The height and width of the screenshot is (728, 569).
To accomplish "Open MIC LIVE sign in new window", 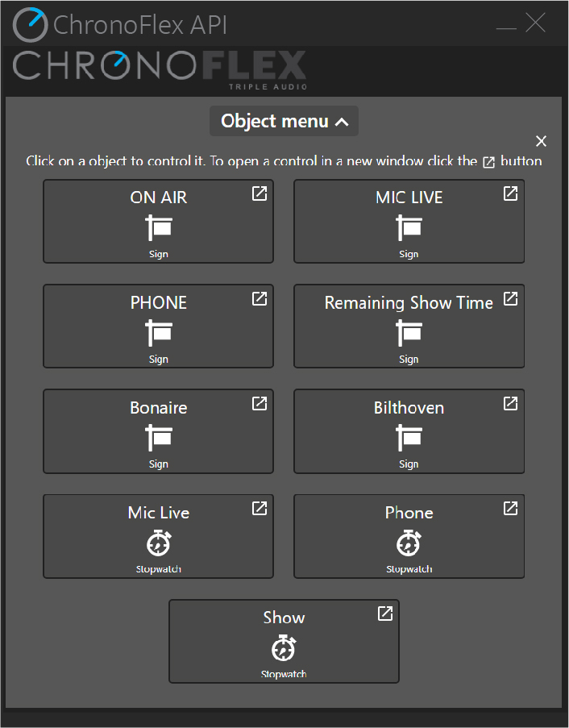I will click(510, 194).
